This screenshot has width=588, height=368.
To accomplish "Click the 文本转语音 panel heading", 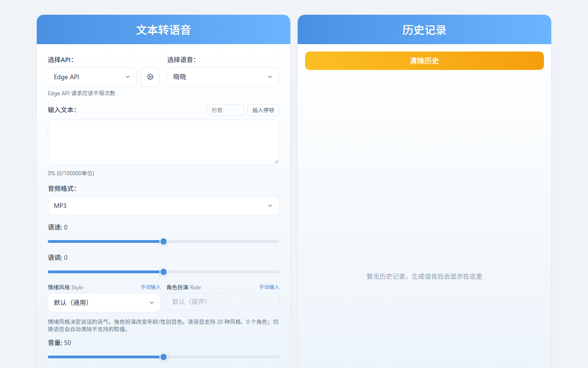I will [x=164, y=30].
